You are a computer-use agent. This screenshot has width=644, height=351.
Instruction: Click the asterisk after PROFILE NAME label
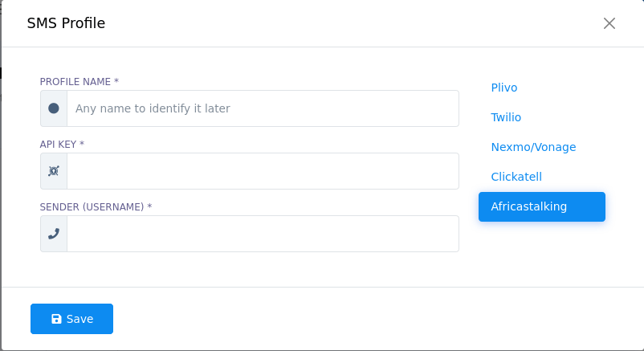pyautogui.click(x=116, y=81)
